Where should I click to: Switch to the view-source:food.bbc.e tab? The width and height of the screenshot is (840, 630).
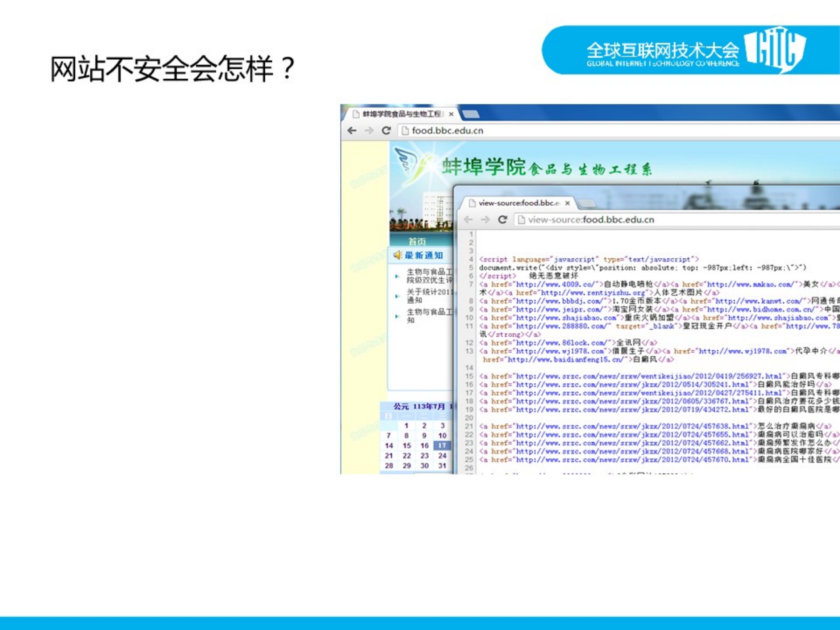(x=519, y=203)
